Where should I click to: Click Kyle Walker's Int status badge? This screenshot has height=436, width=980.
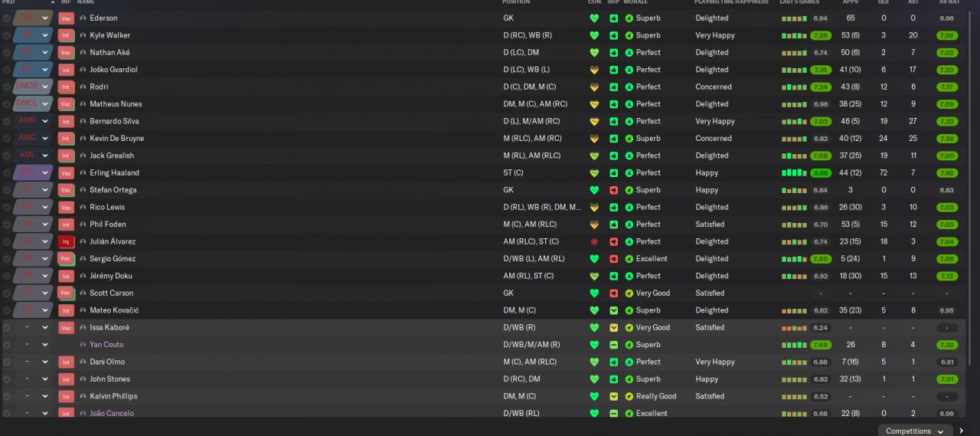[66, 35]
